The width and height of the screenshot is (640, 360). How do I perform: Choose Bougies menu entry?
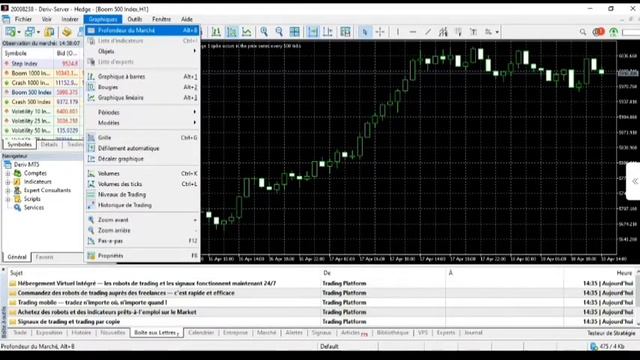(142, 87)
